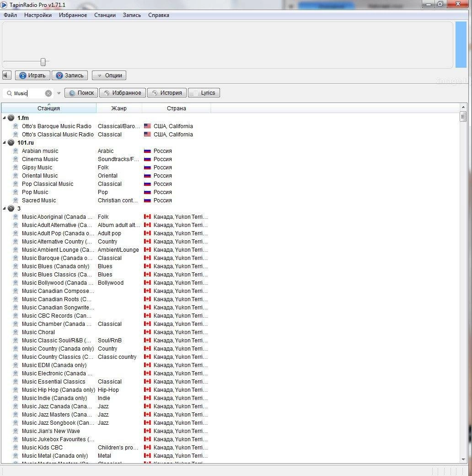
Task: Click USA flag in Otto's Classical Music row
Action: coord(147,134)
